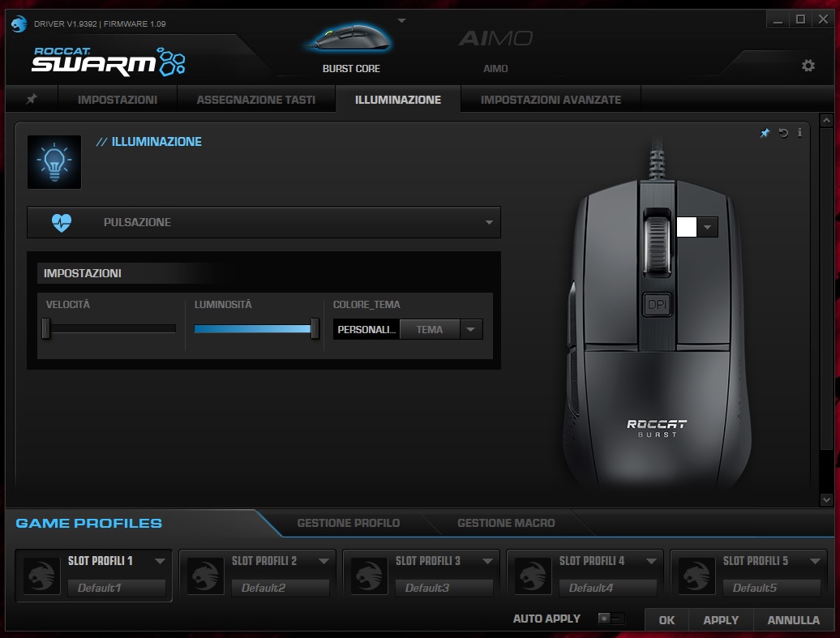Viewport: 840px width, 638px height.
Task: Switch to the Impostazioni tab
Action: pos(118,100)
